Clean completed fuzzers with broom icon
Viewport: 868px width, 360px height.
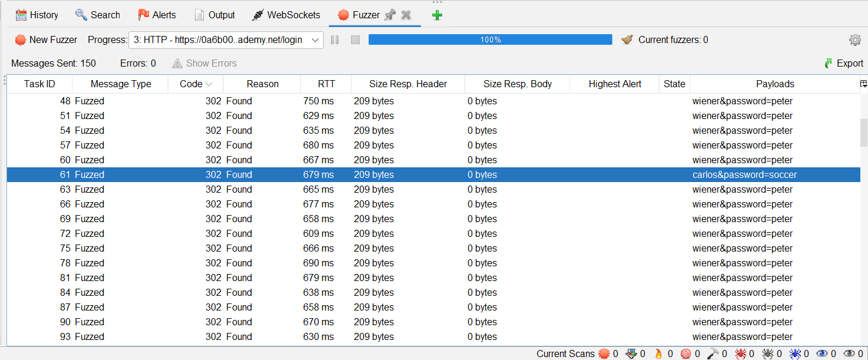pos(628,40)
